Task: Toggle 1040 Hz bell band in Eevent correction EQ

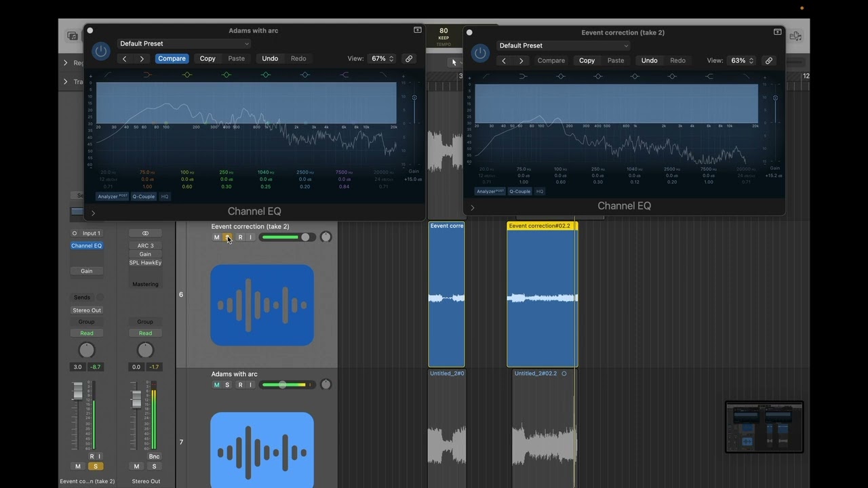Action: (x=635, y=77)
